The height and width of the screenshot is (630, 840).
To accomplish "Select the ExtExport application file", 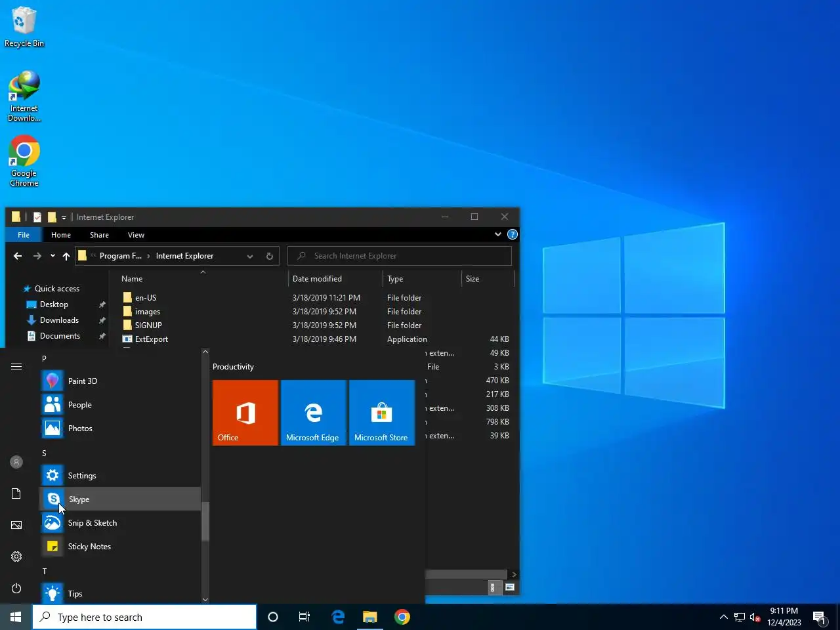I will click(152, 339).
